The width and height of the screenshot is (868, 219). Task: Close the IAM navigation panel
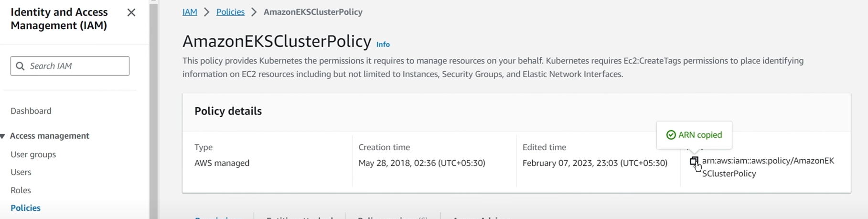click(131, 13)
